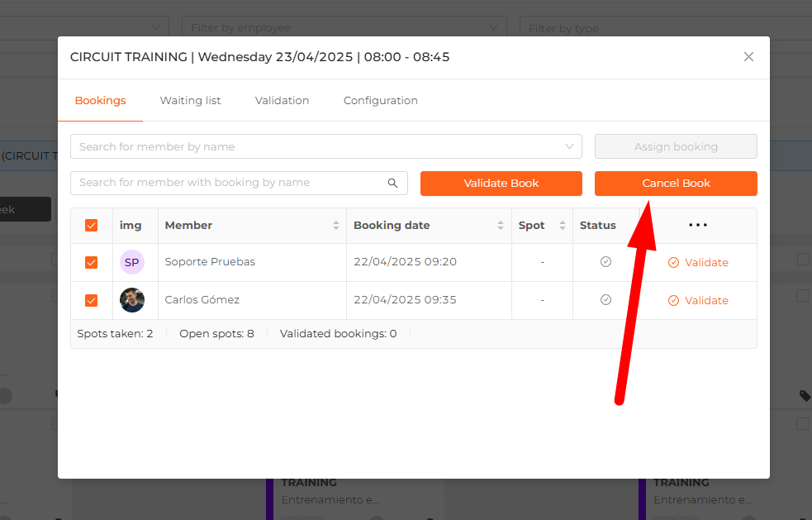The image size is (812, 520).
Task: Switch to the Waiting list tab
Action: click(190, 101)
